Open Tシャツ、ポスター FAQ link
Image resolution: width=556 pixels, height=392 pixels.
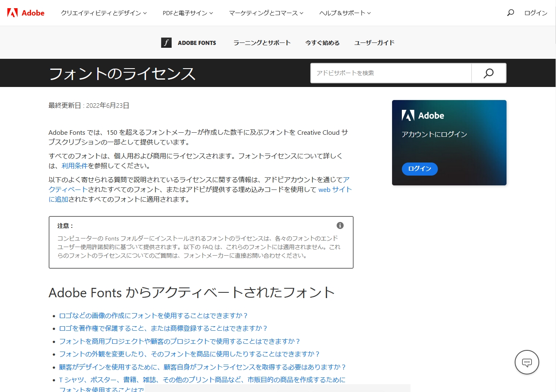(x=202, y=380)
